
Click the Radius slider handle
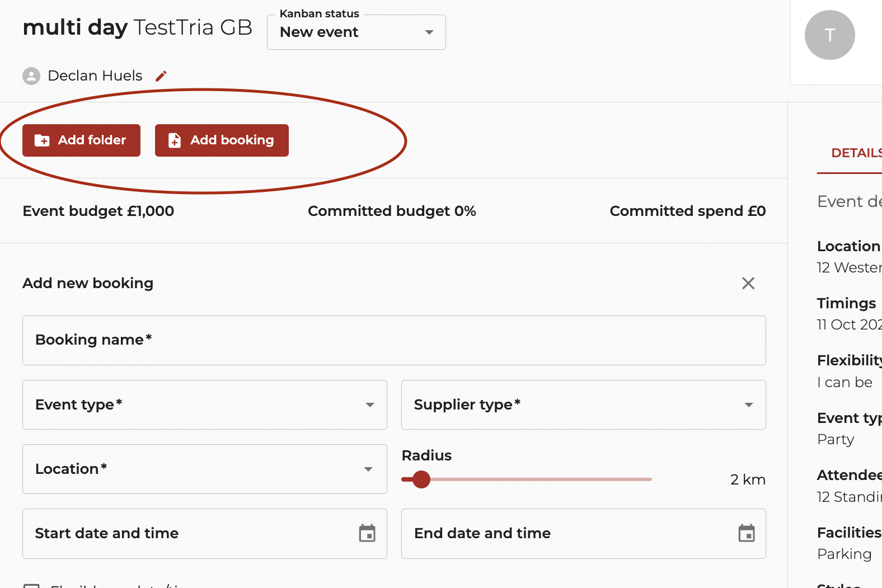pyautogui.click(x=421, y=479)
